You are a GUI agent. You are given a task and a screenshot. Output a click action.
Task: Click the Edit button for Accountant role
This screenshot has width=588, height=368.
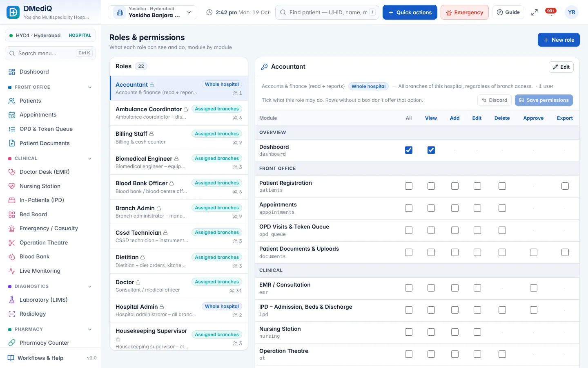[561, 67]
